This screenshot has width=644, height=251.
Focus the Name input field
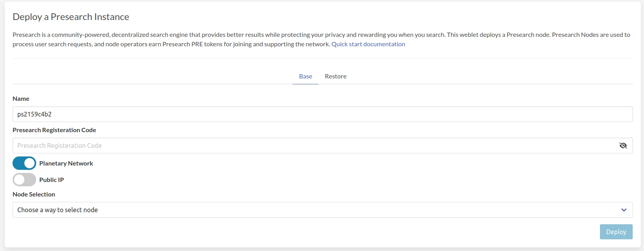click(322, 114)
